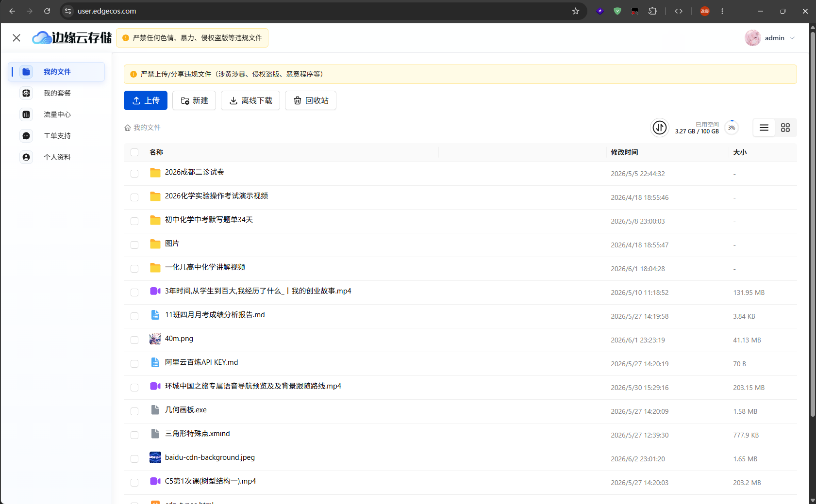Check the box for 一化儿高中化学讲解视频
816x504 pixels.
[134, 269]
